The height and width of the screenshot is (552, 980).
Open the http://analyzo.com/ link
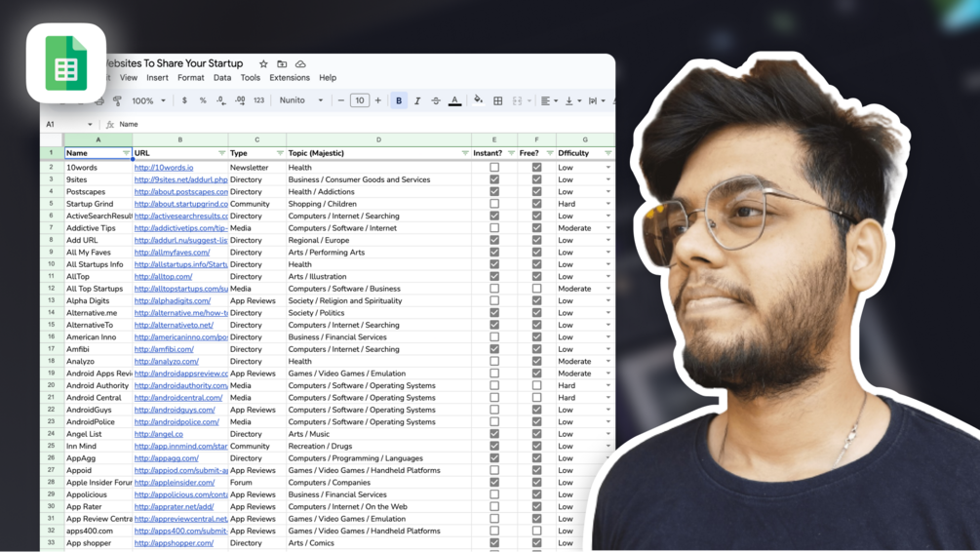pyautogui.click(x=166, y=361)
